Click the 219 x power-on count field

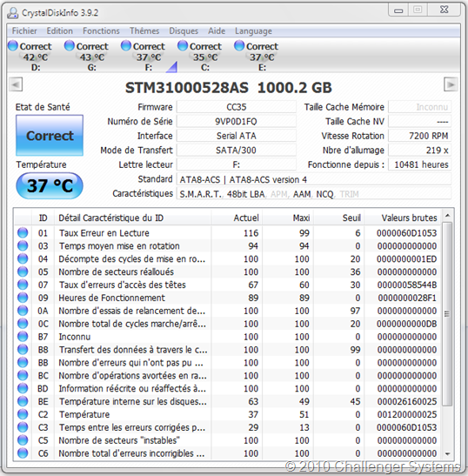click(420, 151)
